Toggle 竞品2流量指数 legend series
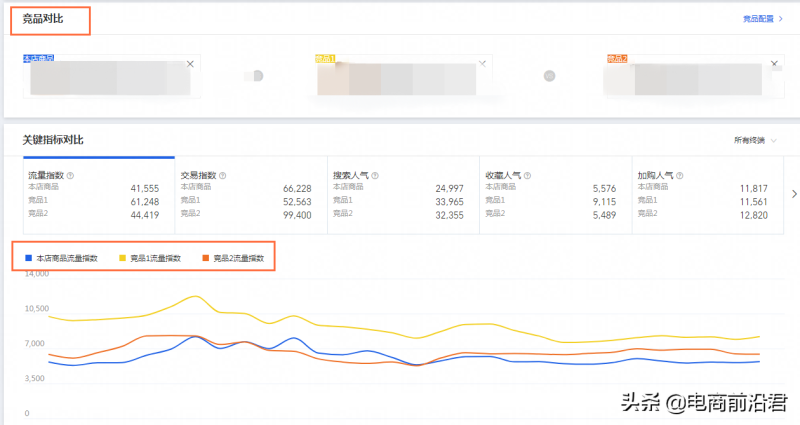The width and height of the screenshot is (800, 425). (236, 258)
